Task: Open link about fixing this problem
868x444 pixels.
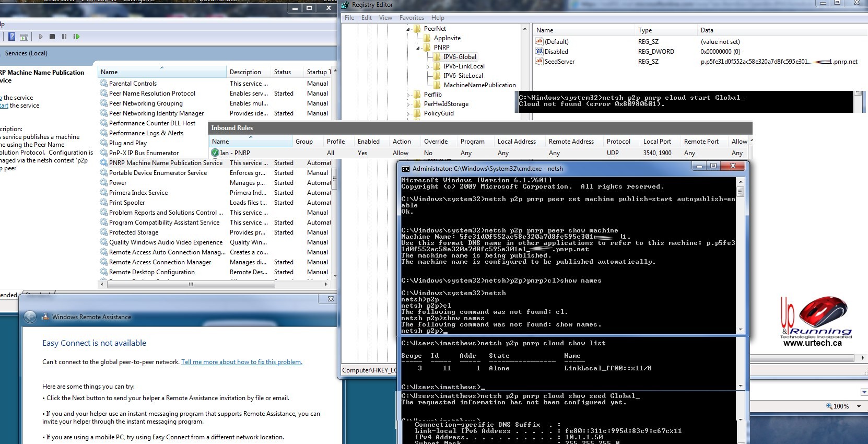Action: (241, 362)
